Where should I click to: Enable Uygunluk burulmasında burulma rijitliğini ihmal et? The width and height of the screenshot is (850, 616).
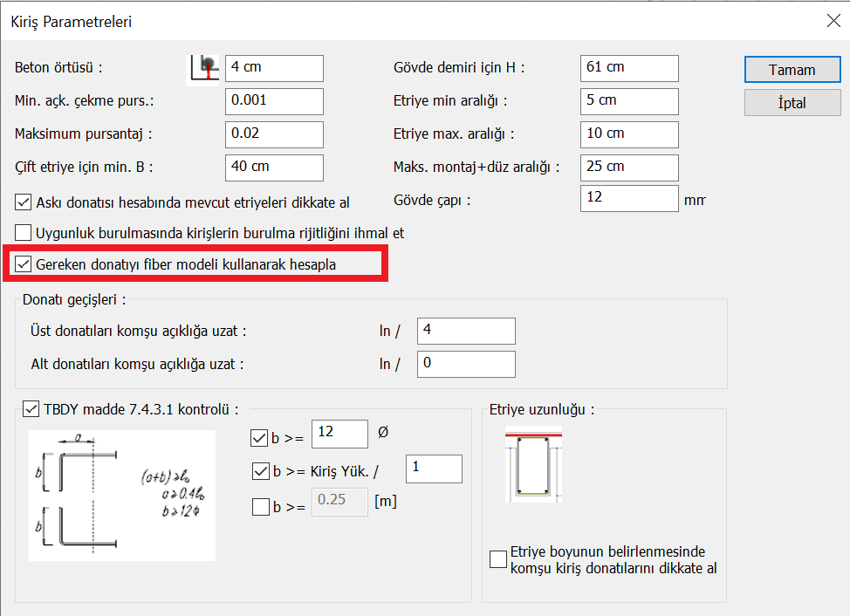24,233
